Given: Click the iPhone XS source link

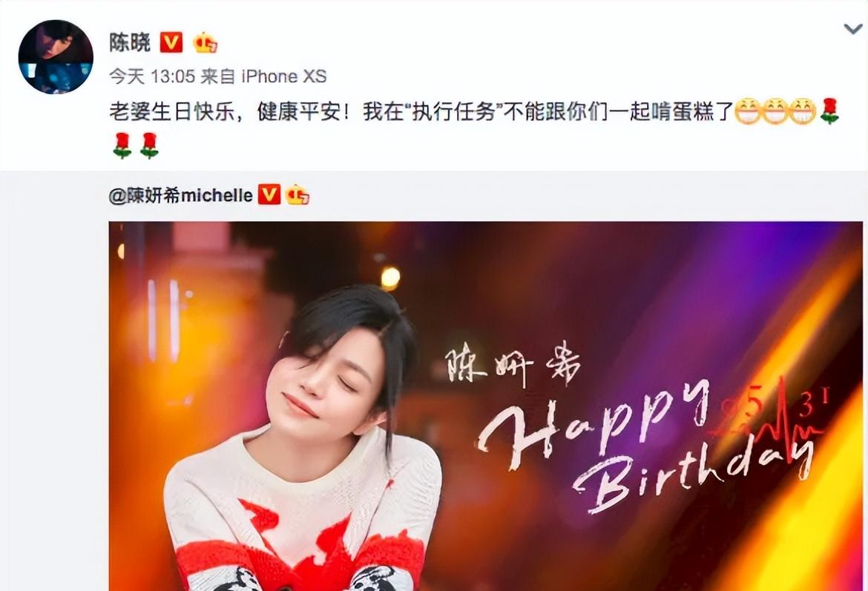Looking at the screenshot, I should [284, 76].
